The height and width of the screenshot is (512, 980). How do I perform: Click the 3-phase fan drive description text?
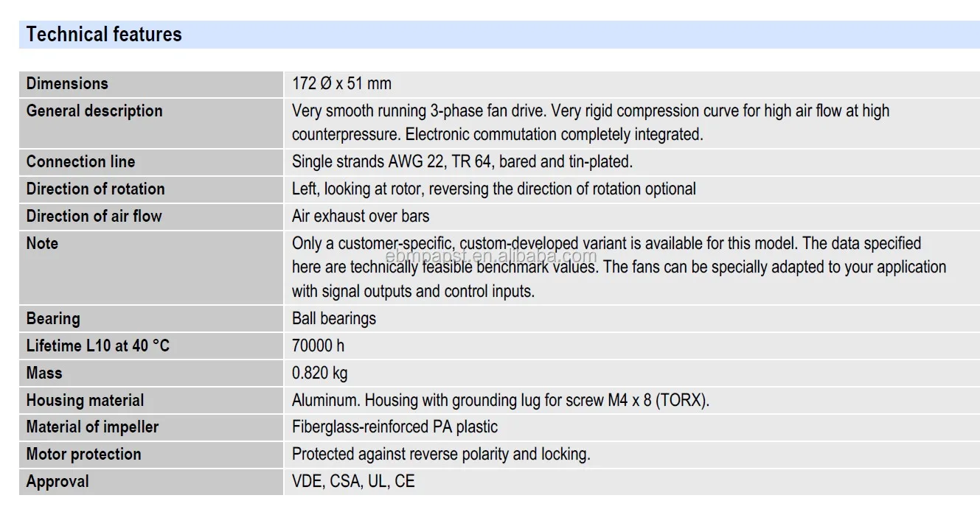[x=590, y=122]
